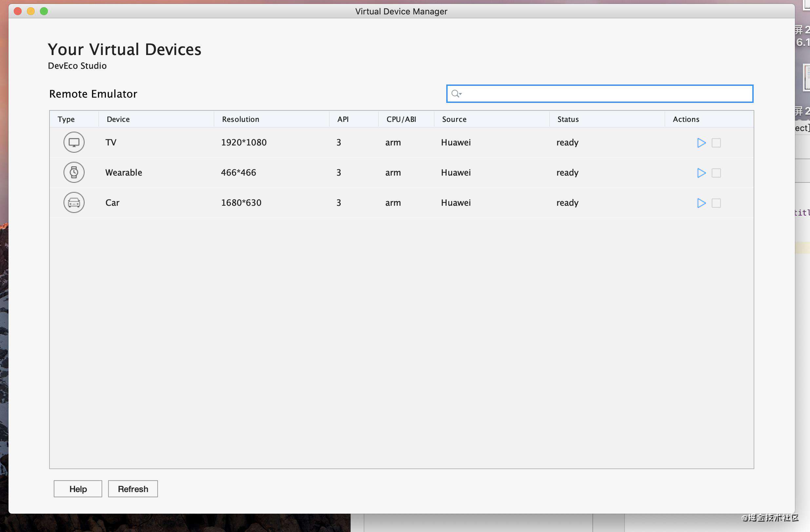Click Huawei source in TV row

point(456,142)
